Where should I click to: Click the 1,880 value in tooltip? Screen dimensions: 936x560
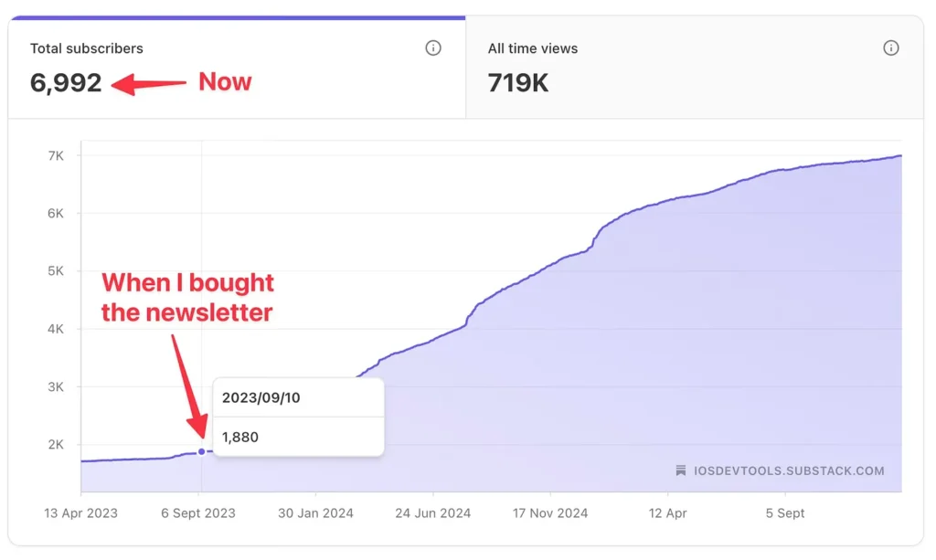point(240,438)
